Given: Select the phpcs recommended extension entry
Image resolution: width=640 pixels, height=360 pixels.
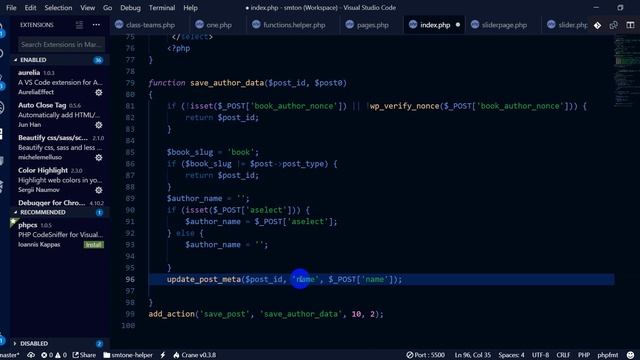Looking at the screenshot, I should [x=59, y=235].
